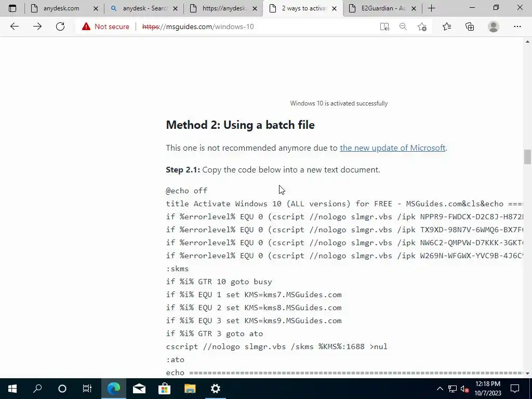Click the Step 2.1 instruction text
This screenshot has width=532, height=399.
click(x=273, y=170)
